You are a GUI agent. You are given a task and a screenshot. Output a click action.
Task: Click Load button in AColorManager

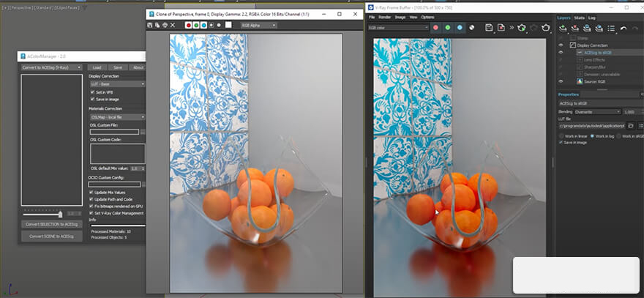pos(97,67)
